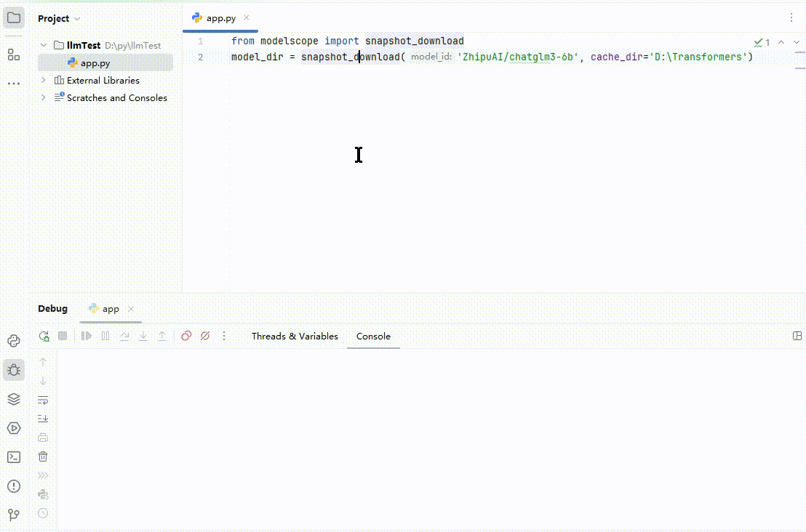This screenshot has height=532, width=806.
Task: Open app.py in the project tree
Action: pyautogui.click(x=95, y=63)
